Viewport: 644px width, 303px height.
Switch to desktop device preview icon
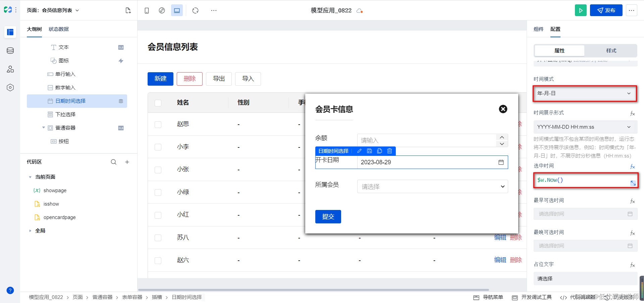(x=177, y=10)
